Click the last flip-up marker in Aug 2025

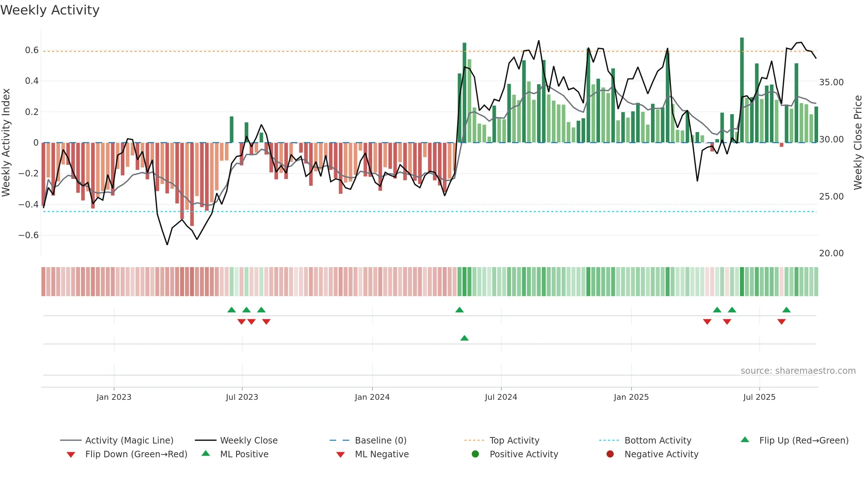pos(787,310)
